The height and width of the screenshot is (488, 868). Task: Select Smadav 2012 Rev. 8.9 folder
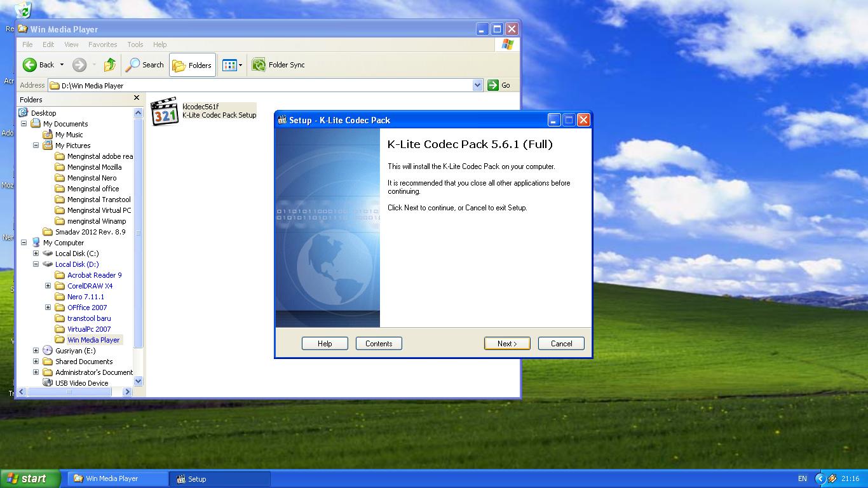coord(90,232)
